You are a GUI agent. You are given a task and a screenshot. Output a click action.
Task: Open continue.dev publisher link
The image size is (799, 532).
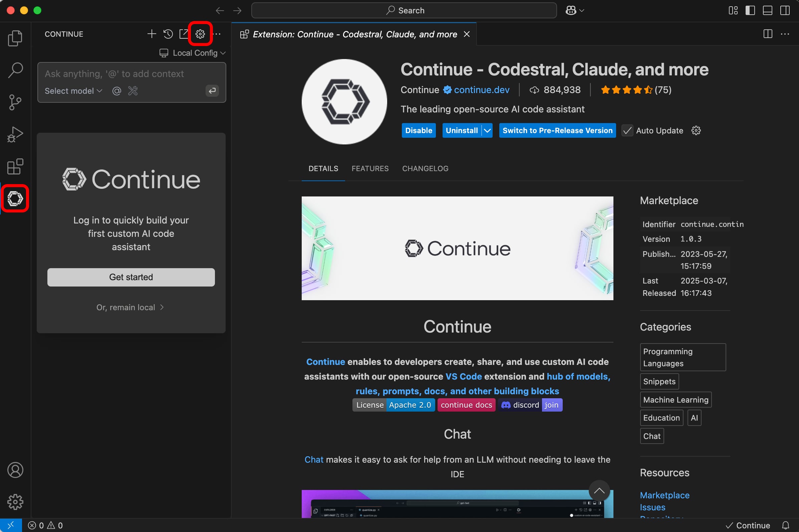[x=481, y=90]
